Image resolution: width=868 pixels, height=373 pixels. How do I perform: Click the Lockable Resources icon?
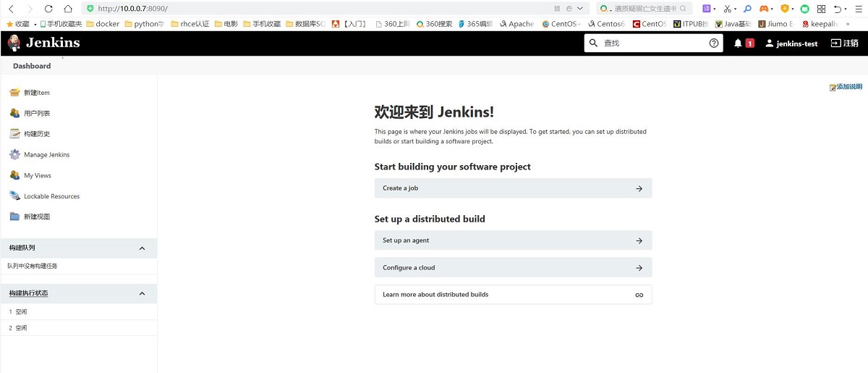click(14, 196)
